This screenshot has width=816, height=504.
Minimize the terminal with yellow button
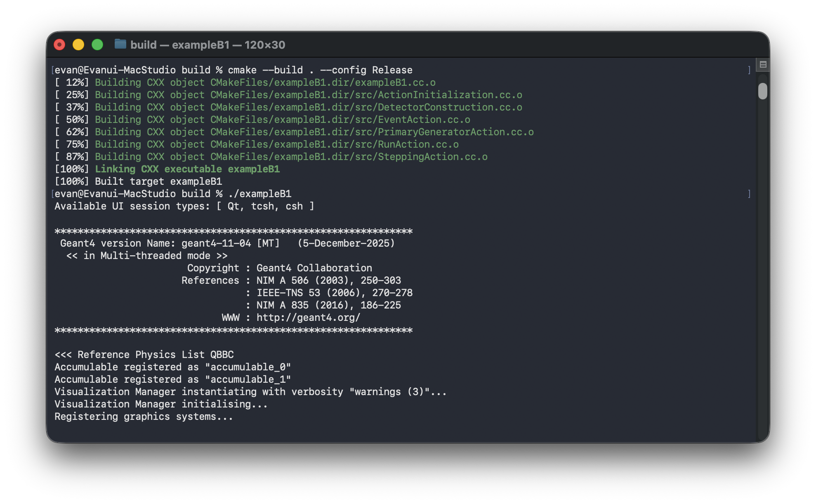pos(78,45)
